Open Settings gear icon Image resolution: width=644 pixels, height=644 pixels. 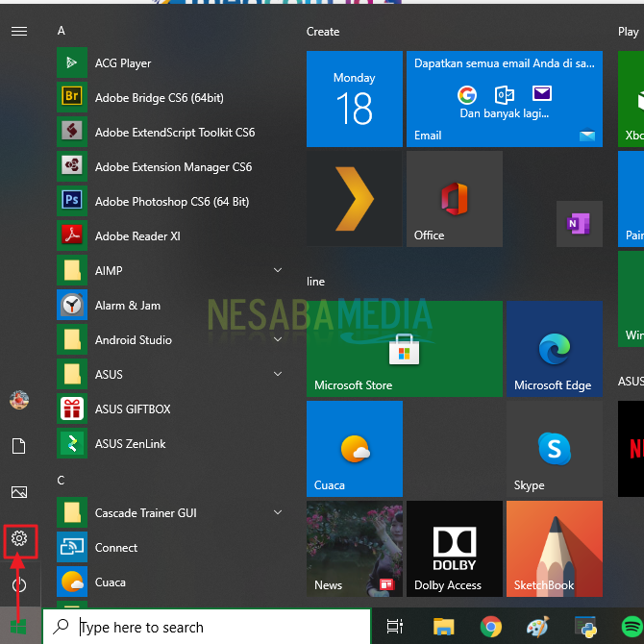(19, 538)
